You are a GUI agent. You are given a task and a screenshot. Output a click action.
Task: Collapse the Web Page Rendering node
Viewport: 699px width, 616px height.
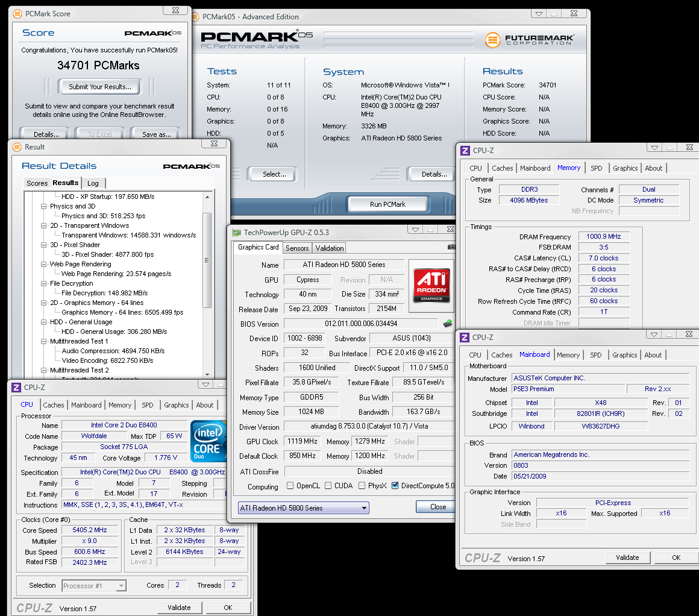(43, 264)
